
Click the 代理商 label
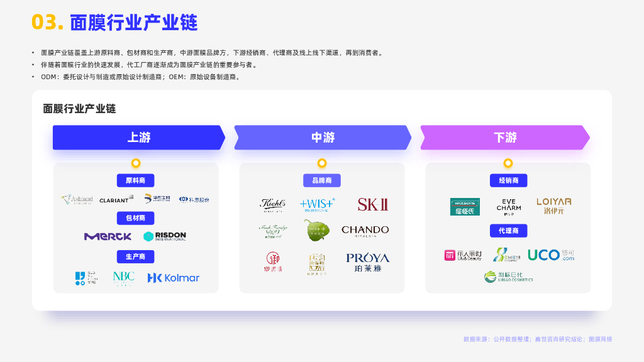[508, 231]
